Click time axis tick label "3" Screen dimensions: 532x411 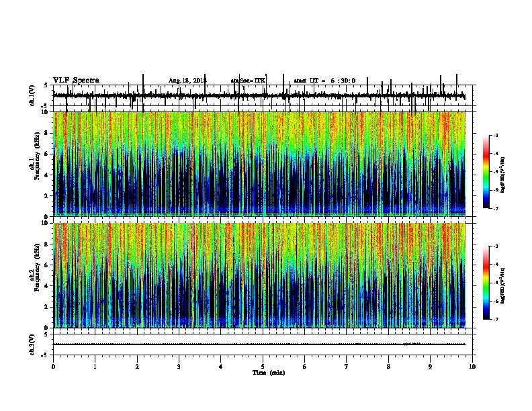click(179, 367)
